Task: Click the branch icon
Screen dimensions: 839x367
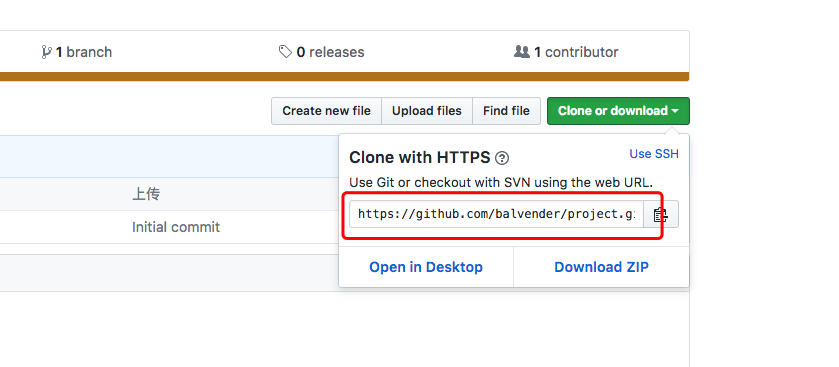Action: (47, 52)
